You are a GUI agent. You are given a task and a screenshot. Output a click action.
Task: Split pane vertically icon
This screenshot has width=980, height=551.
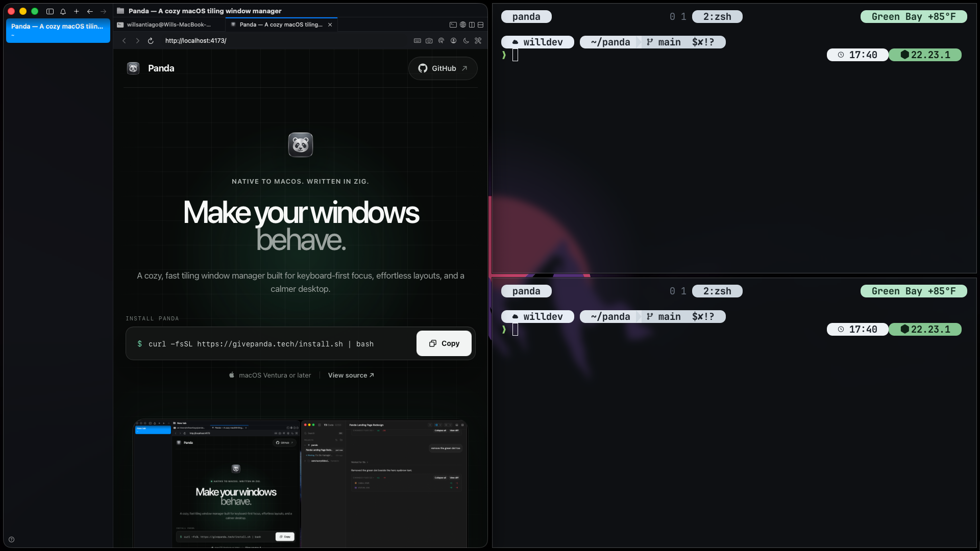(x=472, y=24)
